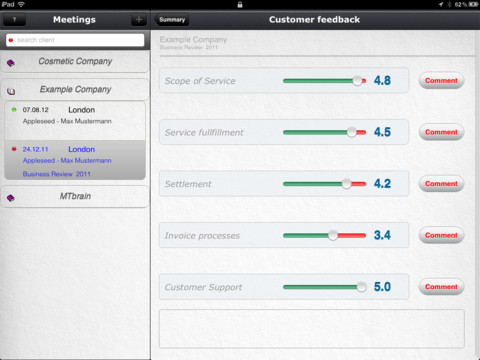Click the 4.5 rating value
Image resolution: width=480 pixels, height=360 pixels.
click(382, 132)
